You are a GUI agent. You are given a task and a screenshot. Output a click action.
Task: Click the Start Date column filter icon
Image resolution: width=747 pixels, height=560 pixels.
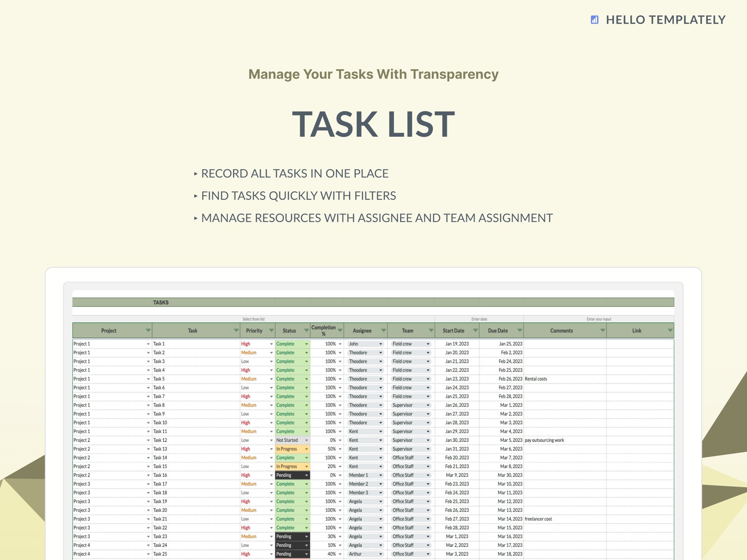point(475,330)
